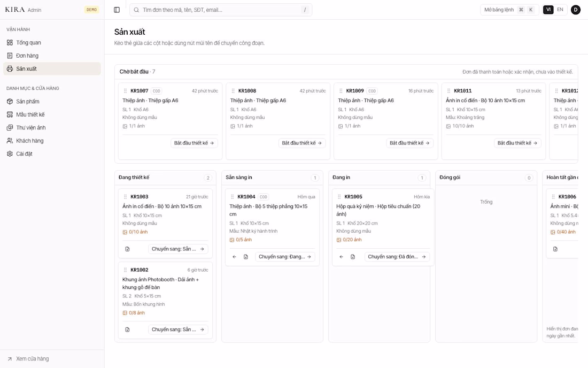Screen dimensions: 588x368
Task: Open Thư viện ảnh page
Action: [52, 127]
